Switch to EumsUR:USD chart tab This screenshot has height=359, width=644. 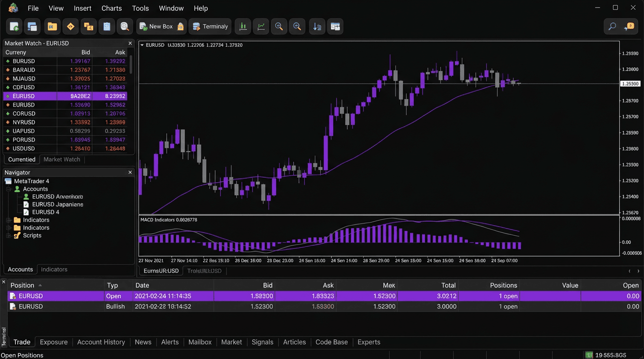[161, 271]
